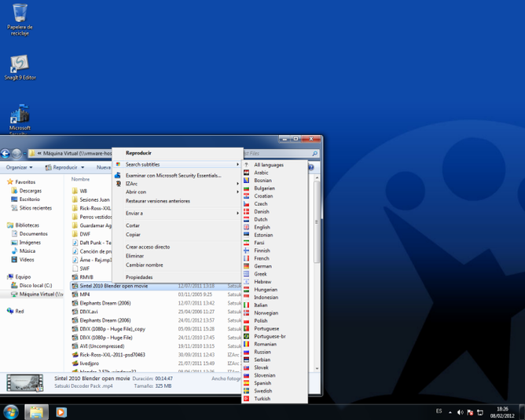Screen dimensions: 525x420
Task: Click the Explorer back arrow button
Action: [6, 154]
